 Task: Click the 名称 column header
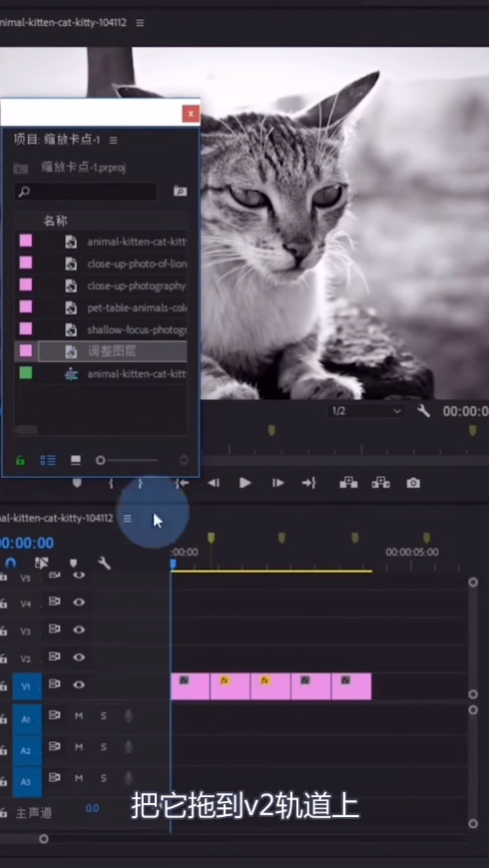55,221
